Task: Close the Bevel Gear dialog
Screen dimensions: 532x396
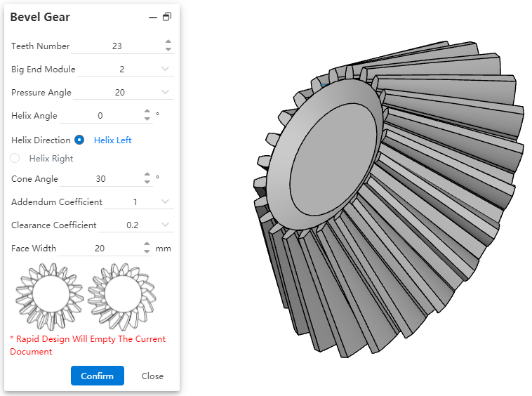Action: click(x=152, y=376)
